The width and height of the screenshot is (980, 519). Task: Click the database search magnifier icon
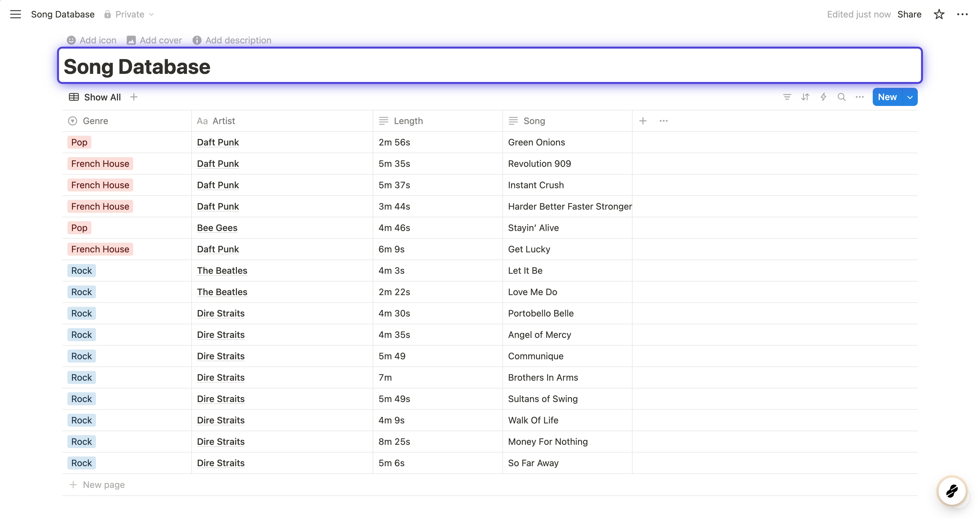(842, 97)
